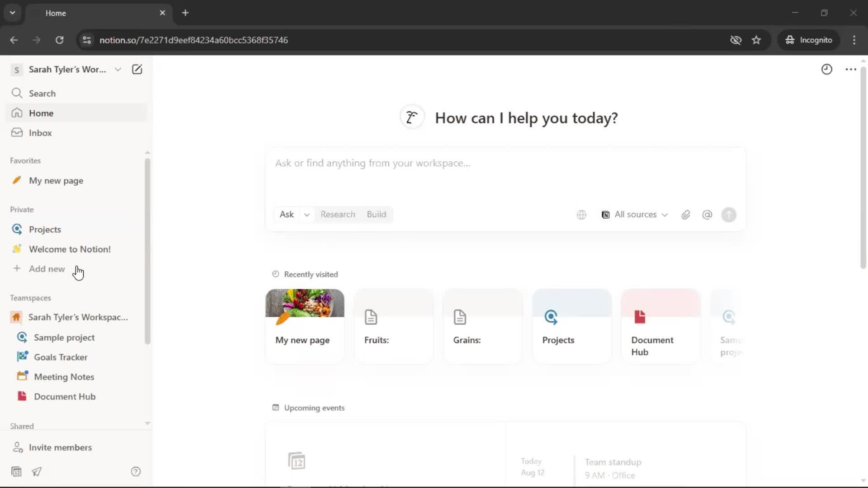Click the clock history icon at the top right

826,69
